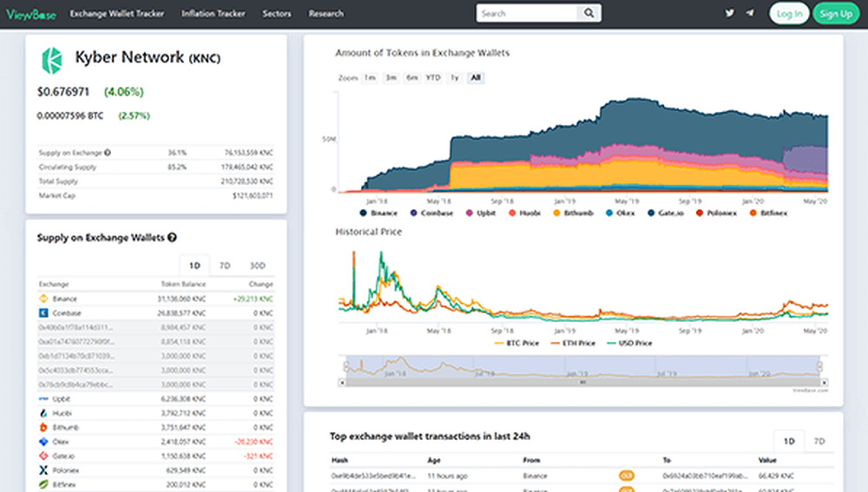868x492 pixels.
Task: Open first transaction hash link
Action: [372, 476]
